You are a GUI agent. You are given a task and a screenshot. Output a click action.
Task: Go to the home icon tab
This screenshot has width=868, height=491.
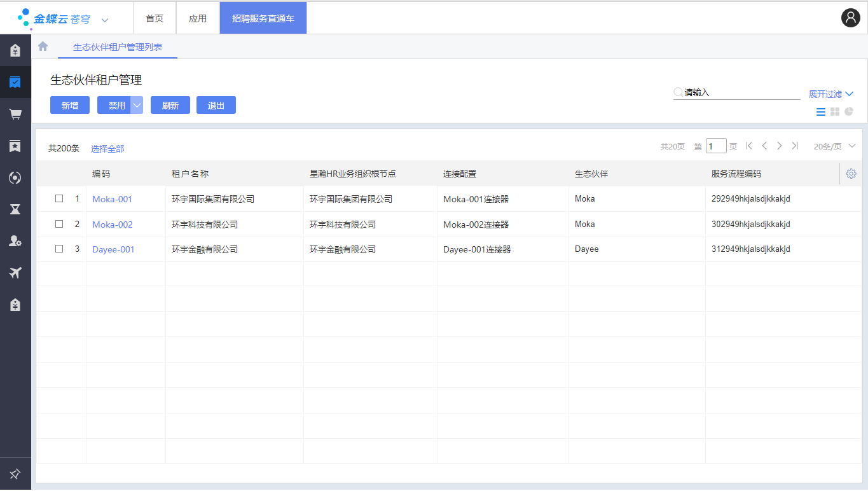click(43, 46)
